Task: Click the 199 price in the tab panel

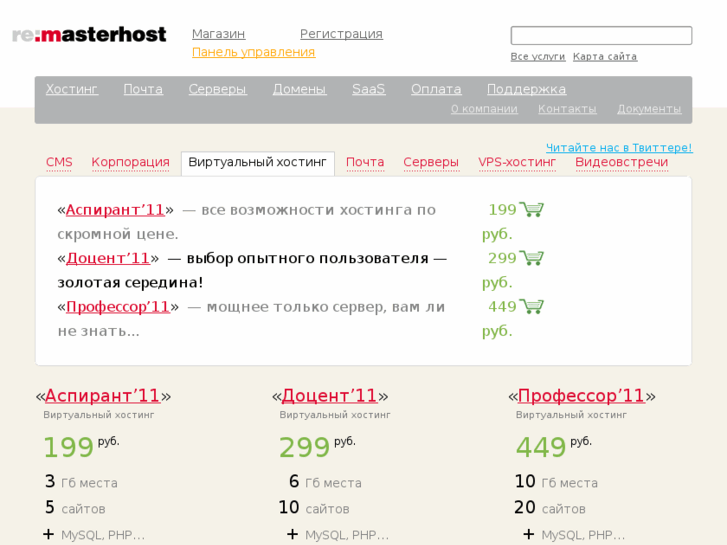Action: [503, 210]
